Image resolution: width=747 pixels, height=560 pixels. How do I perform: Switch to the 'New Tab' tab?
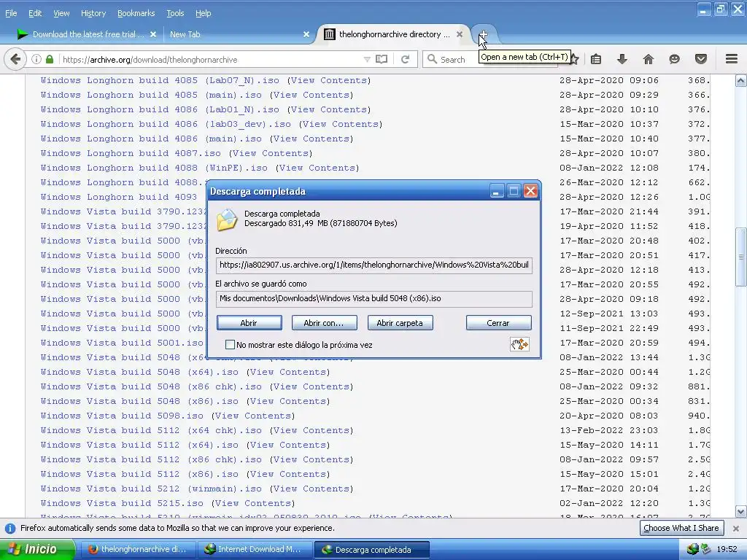[185, 34]
